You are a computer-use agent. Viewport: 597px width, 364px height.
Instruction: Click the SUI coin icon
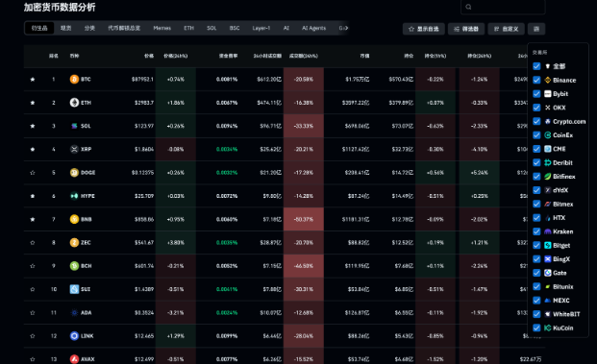pyautogui.click(x=74, y=289)
